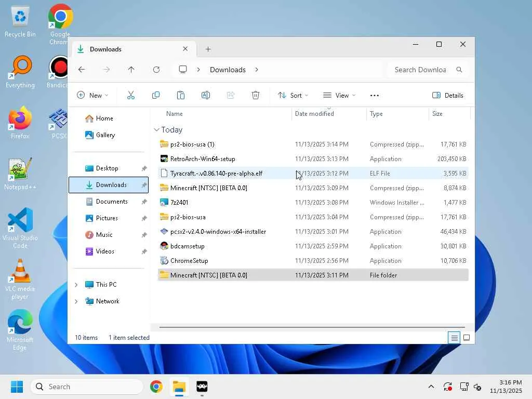Click RetroArch icon in taskbar

click(202, 387)
